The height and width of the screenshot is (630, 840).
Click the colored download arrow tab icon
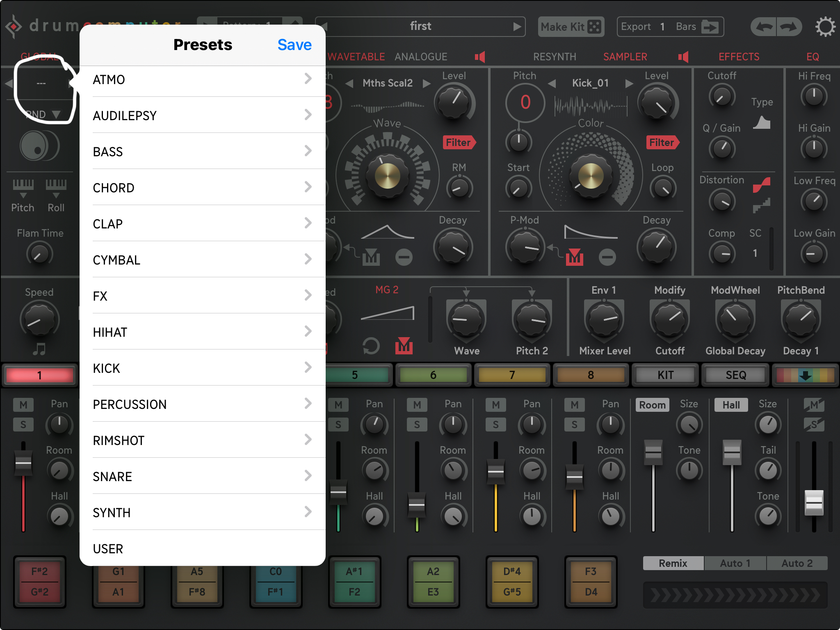click(805, 375)
